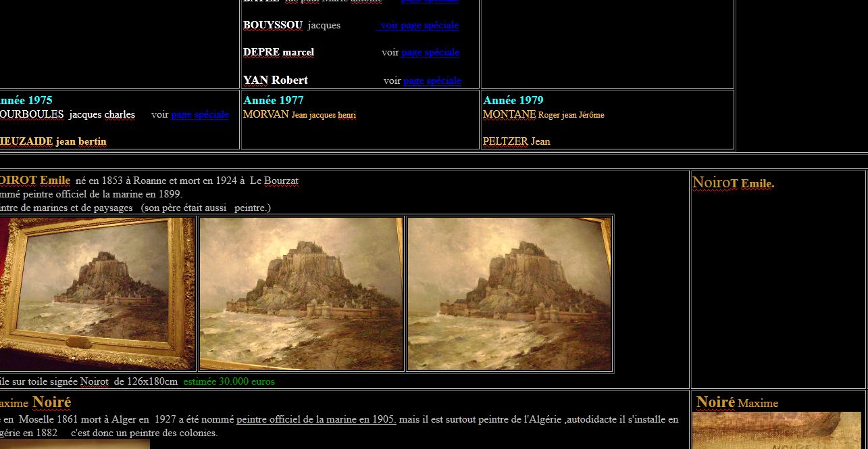The width and height of the screenshot is (868, 449).
Task: Click the name BOUYSSOU jacques
Action: pyautogui.click(x=292, y=26)
